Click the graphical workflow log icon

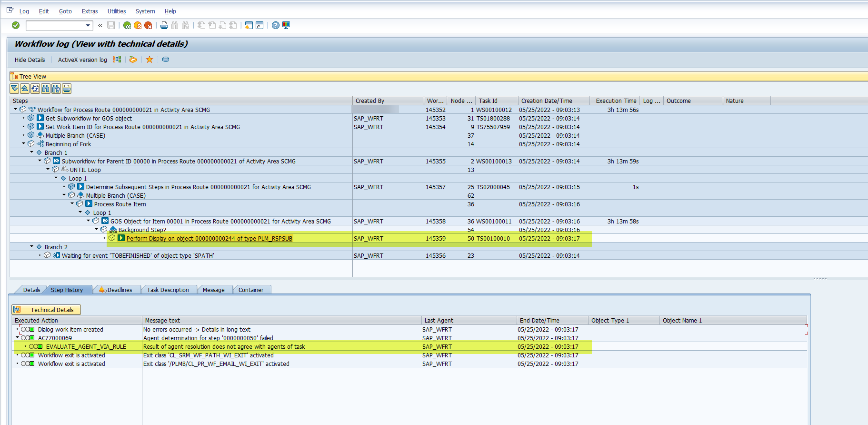(117, 60)
